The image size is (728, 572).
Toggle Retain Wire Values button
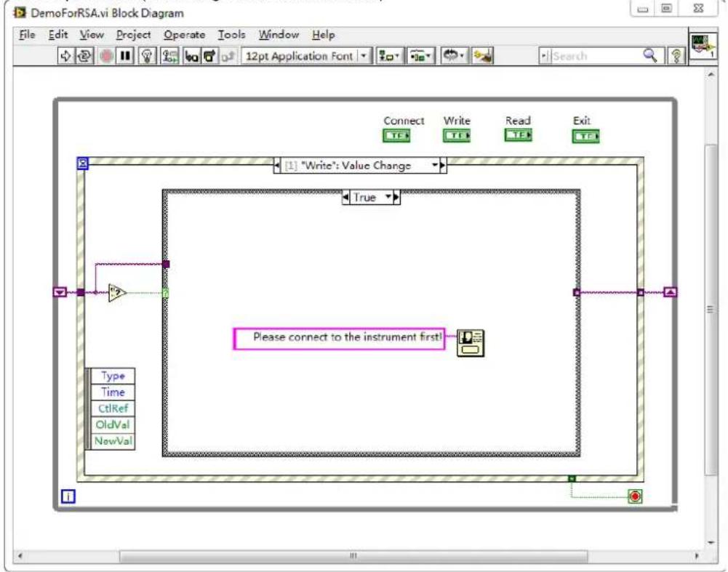[x=169, y=56]
